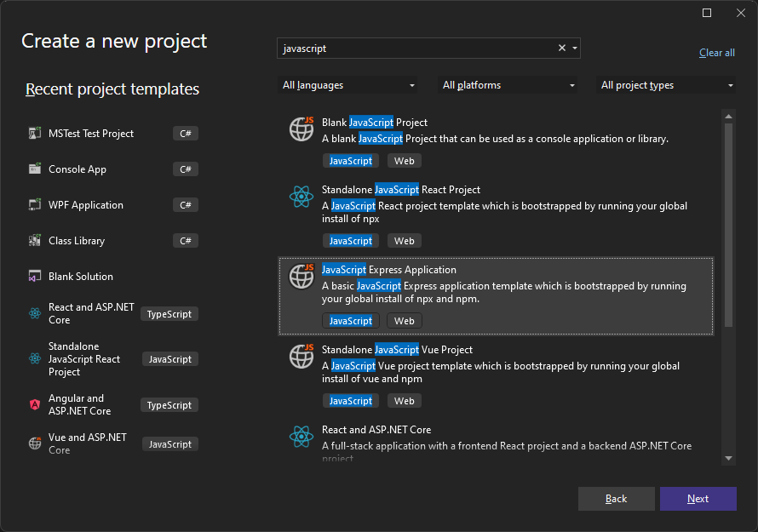Image resolution: width=758 pixels, height=532 pixels.
Task: Click the React and ASP.NET Core atom icon
Action: [x=301, y=437]
